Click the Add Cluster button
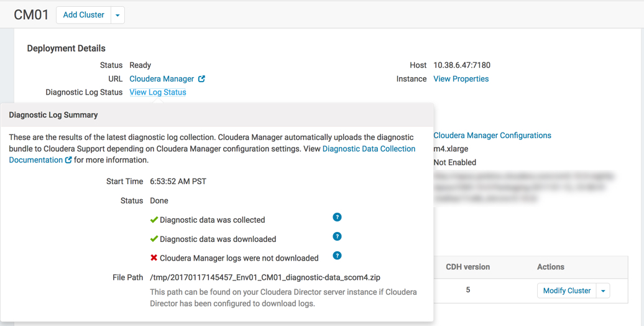Image resolution: width=644 pixels, height=326 pixels. click(83, 15)
